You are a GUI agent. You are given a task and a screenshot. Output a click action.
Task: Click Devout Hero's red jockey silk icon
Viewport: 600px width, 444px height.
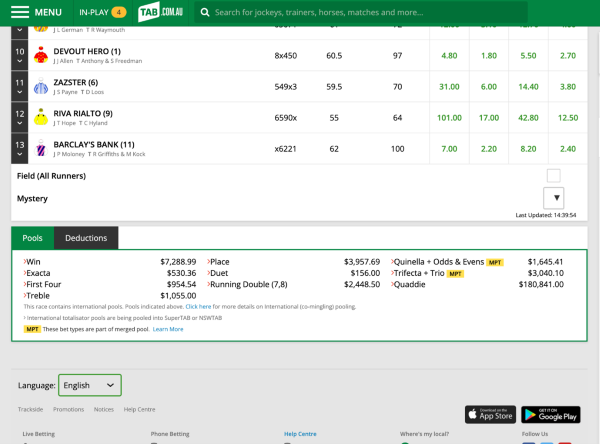(41, 55)
